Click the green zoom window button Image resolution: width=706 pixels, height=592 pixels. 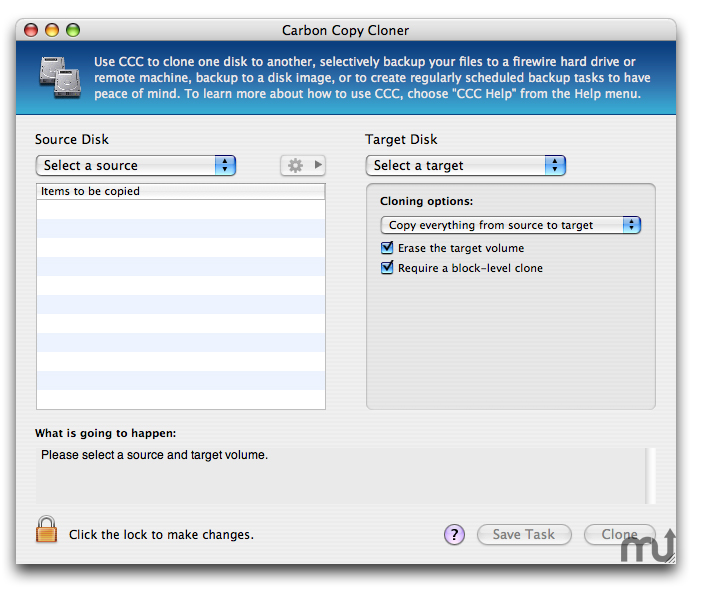pos(73,30)
